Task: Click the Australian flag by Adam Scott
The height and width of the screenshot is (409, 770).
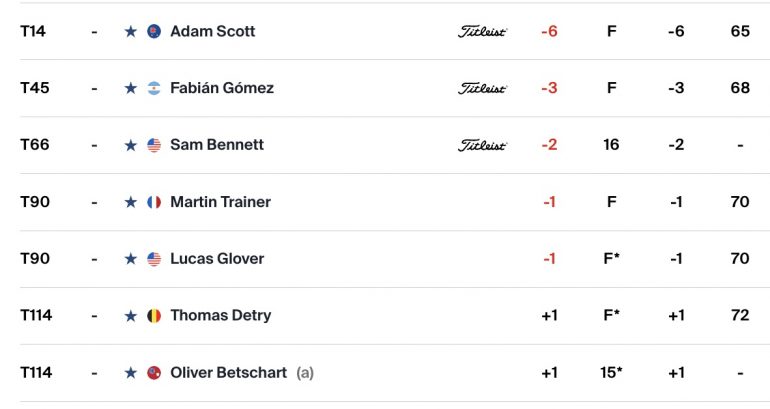Action: [x=154, y=31]
